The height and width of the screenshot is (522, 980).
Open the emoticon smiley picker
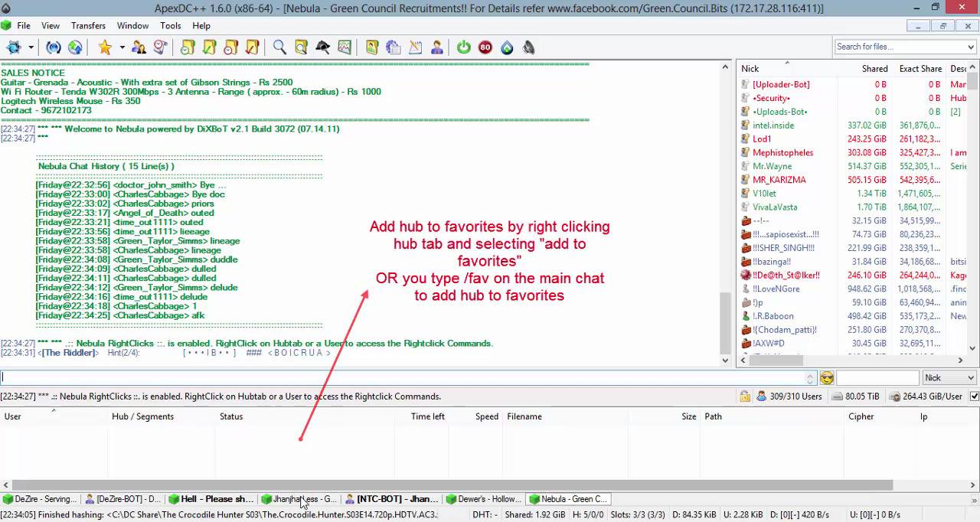point(826,377)
